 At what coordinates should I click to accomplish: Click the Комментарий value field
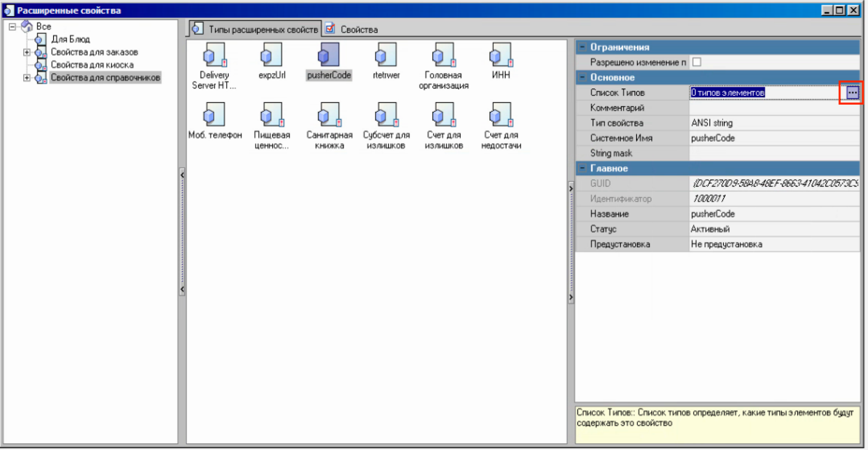pos(773,108)
